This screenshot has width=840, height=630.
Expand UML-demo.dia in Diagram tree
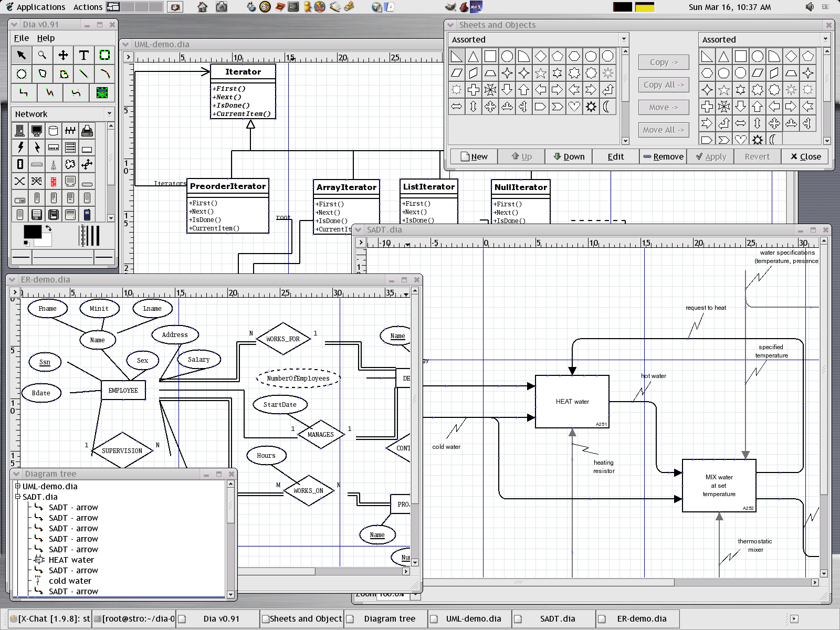(x=18, y=486)
